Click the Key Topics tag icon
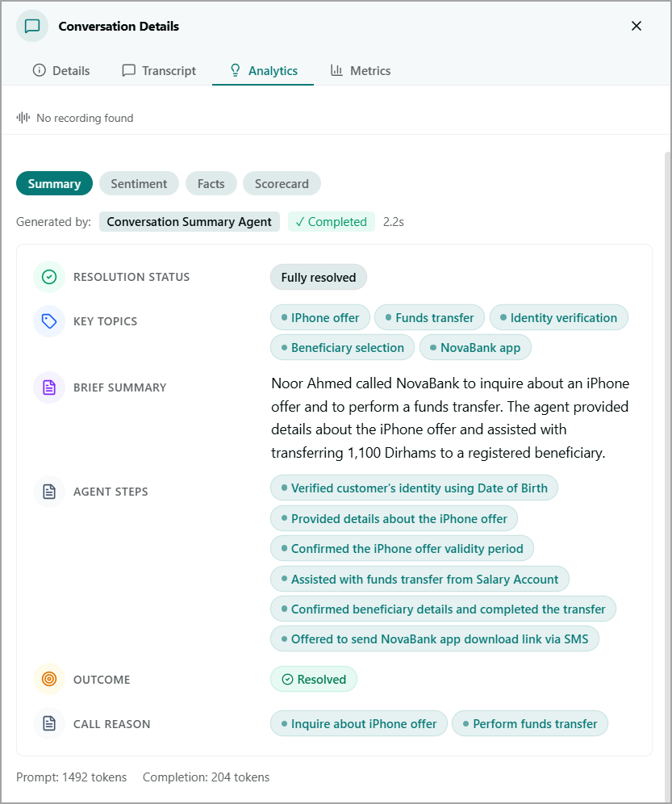 coord(49,321)
